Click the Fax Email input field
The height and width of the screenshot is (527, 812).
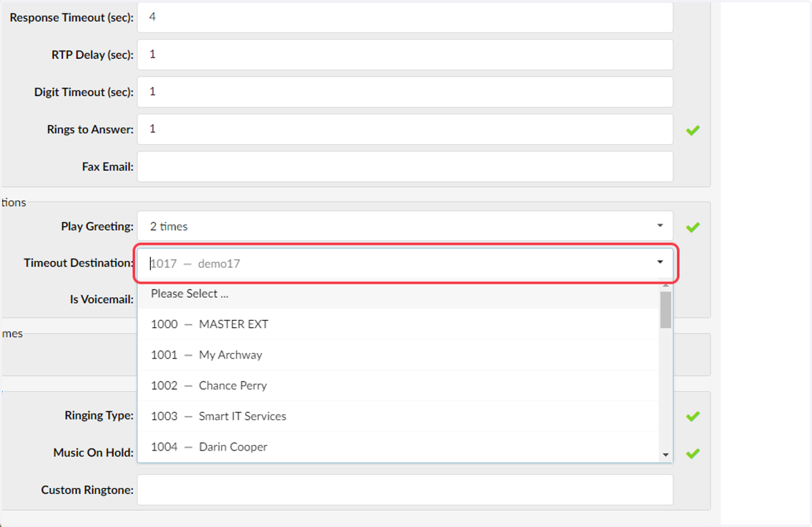click(405, 166)
